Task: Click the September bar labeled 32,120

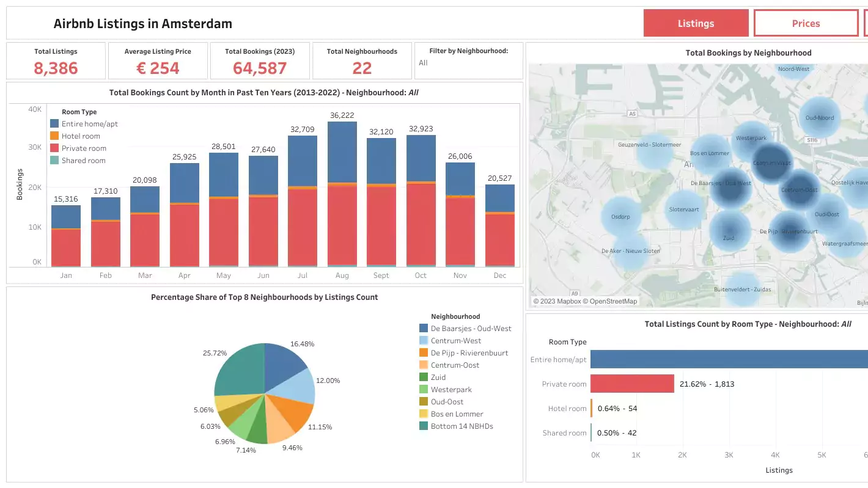Action: tap(381, 202)
